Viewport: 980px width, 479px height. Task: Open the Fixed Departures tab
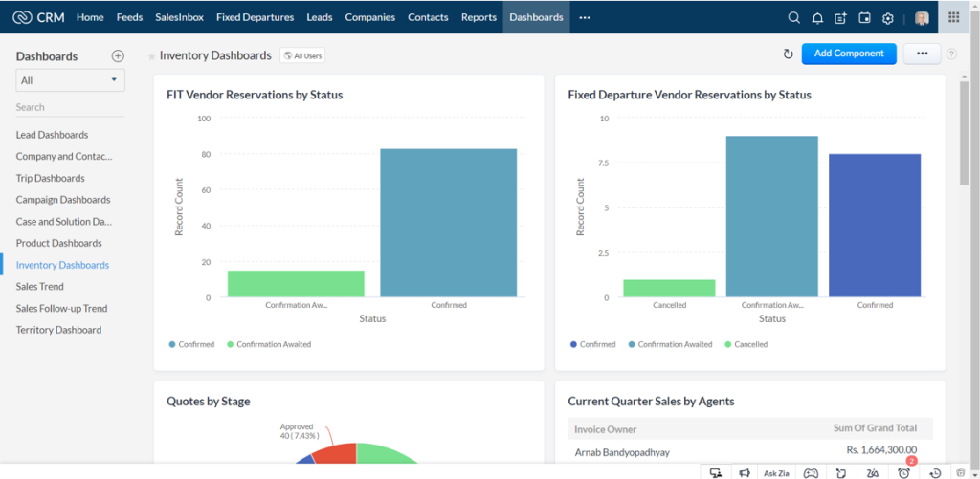(255, 17)
